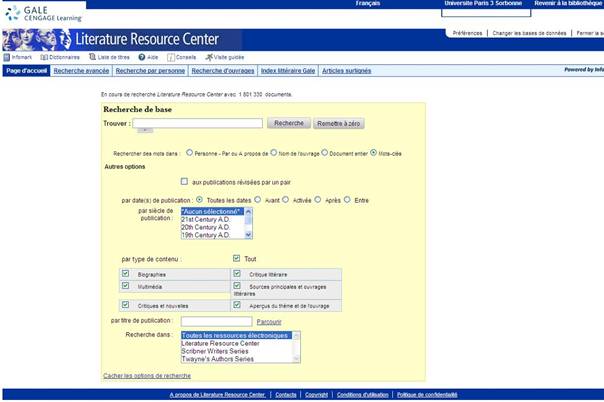
Task: Open Recherche avancée tab
Action: click(81, 71)
